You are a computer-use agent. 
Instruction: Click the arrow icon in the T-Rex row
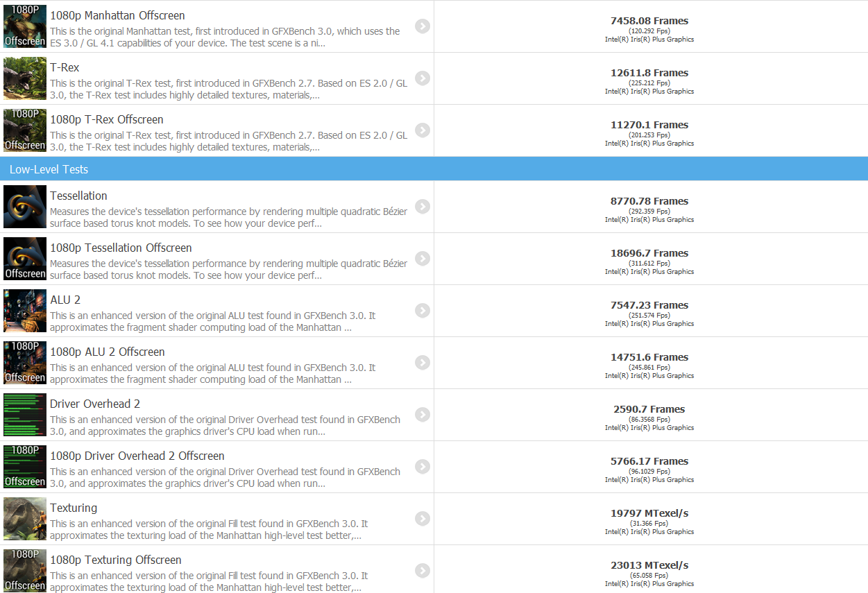[423, 78]
